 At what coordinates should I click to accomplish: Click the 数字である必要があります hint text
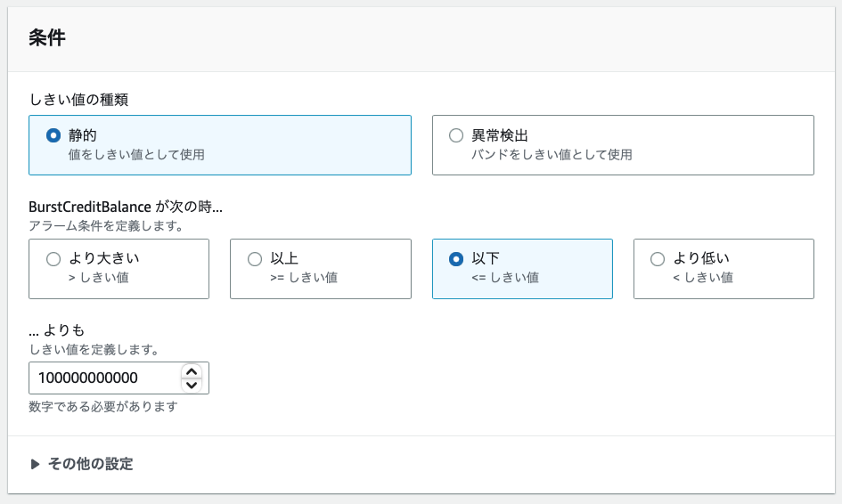(103, 407)
